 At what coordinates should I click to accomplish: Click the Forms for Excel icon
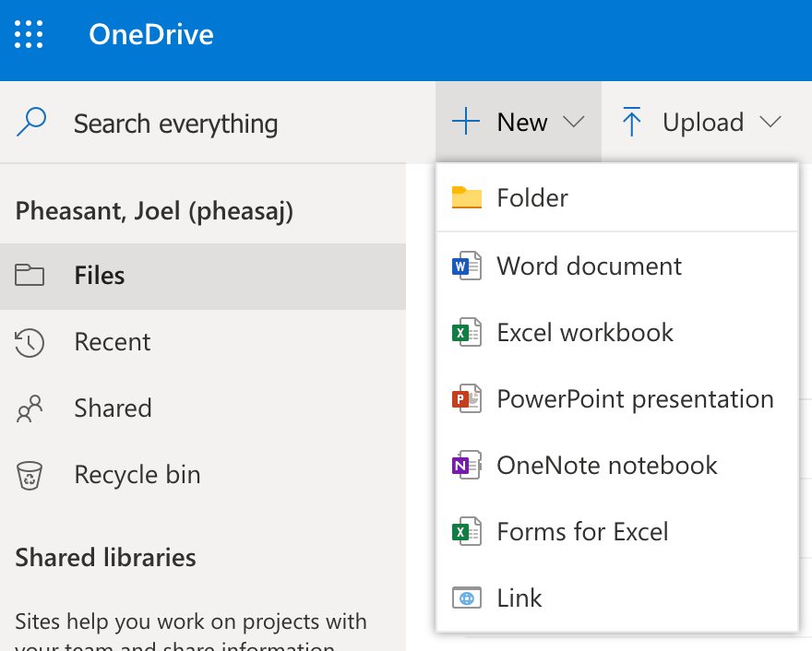click(x=467, y=531)
